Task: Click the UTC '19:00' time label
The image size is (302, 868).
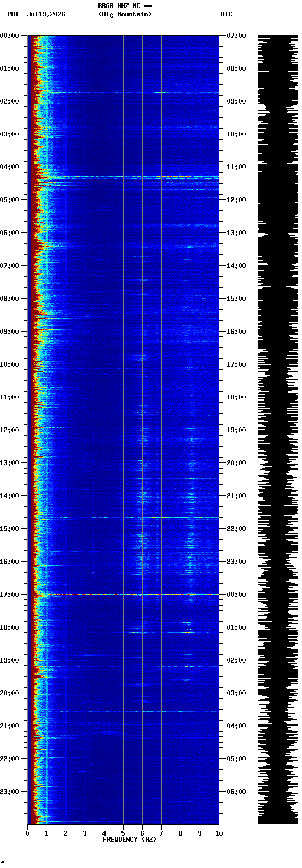Action: 236,430
